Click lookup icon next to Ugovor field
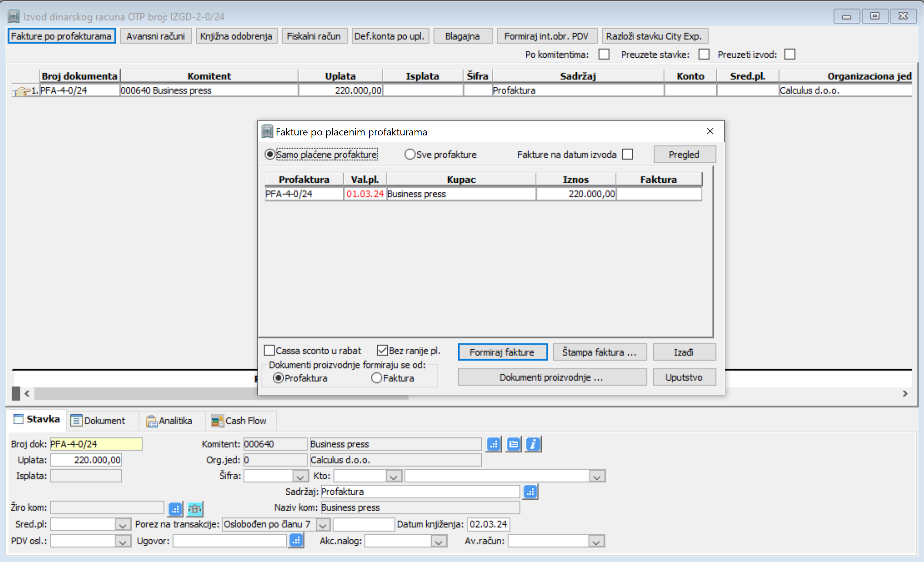Viewport: 924px width, 562px height. [x=296, y=541]
